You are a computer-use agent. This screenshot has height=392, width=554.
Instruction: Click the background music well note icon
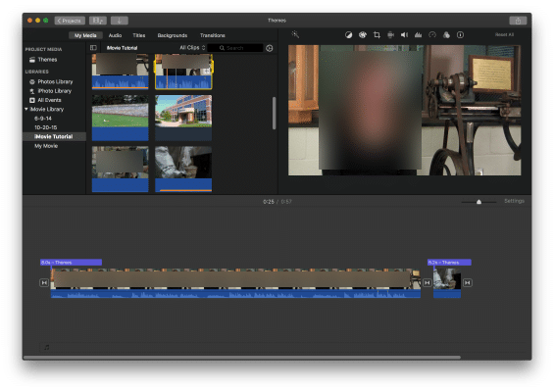47,347
